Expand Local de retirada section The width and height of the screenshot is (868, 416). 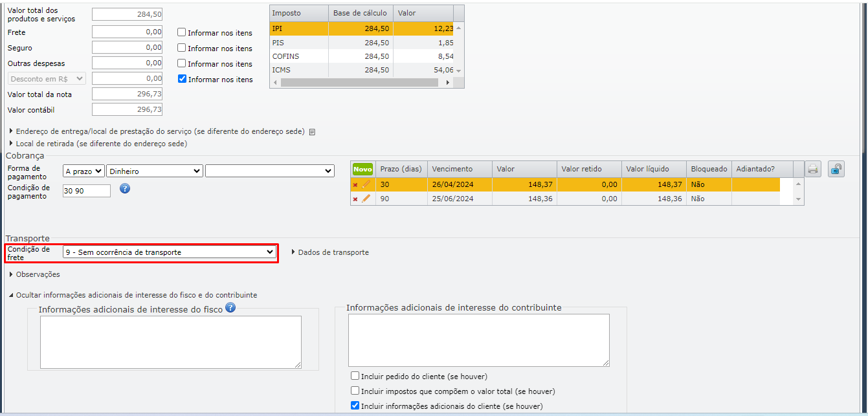coord(97,144)
